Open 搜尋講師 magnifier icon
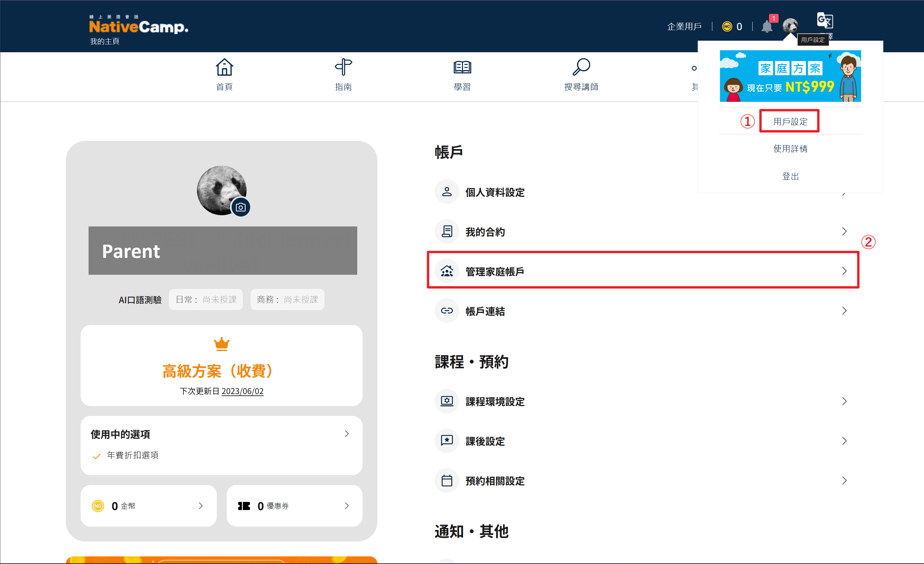 click(x=581, y=67)
